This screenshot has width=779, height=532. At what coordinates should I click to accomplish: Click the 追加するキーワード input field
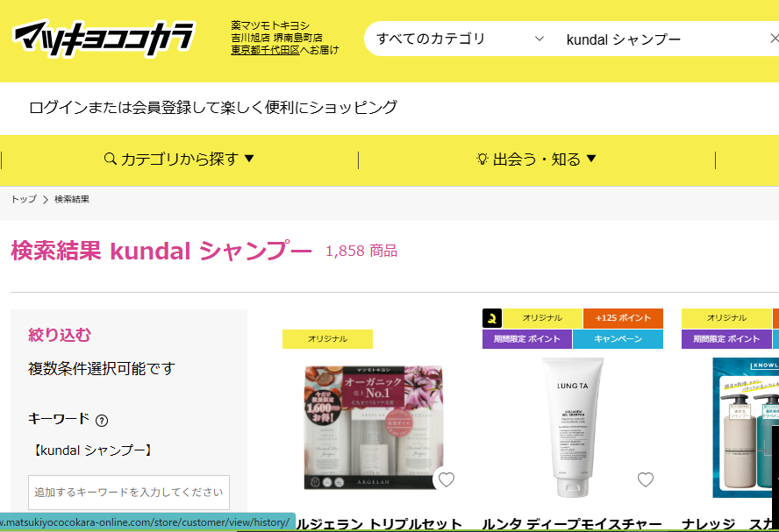[x=129, y=493]
